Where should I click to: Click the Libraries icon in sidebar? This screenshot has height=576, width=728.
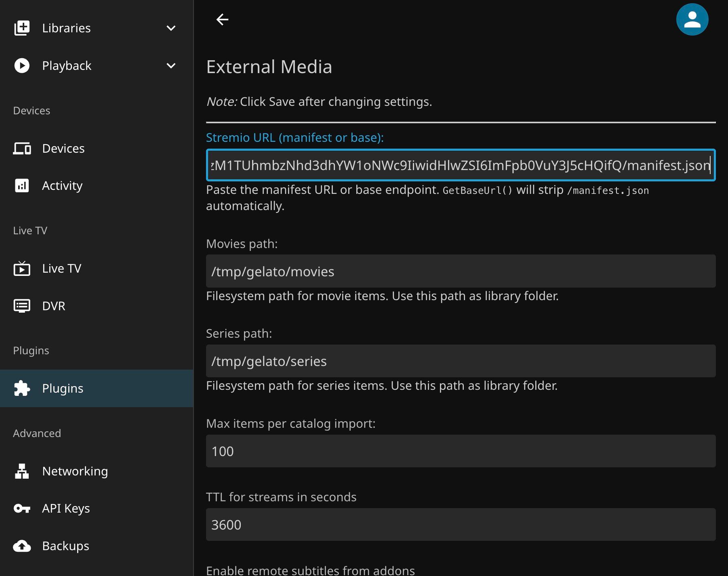click(x=22, y=28)
